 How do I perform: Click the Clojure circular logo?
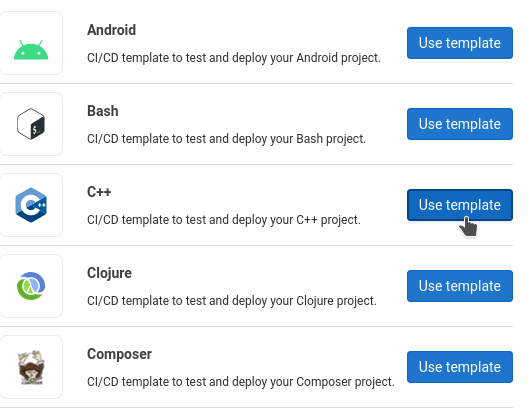tap(31, 286)
